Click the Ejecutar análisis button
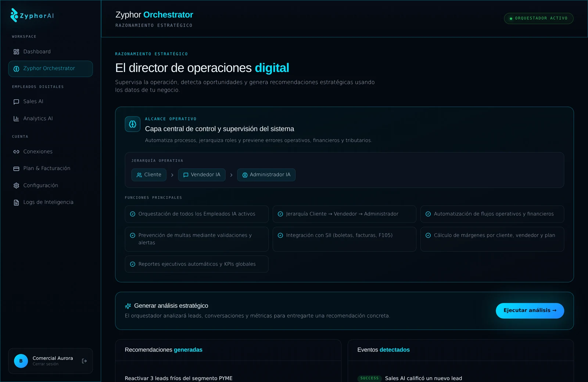Screen dimensions: 588x382 pos(530,311)
